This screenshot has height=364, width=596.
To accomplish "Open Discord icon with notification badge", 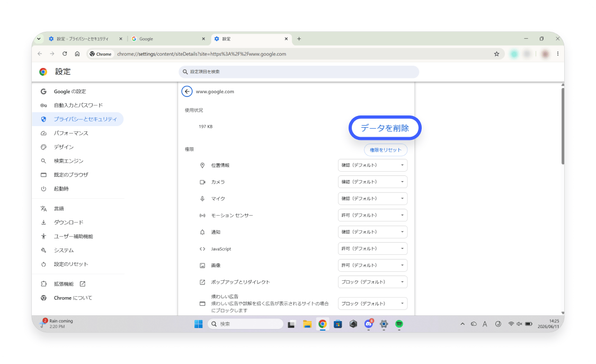I will point(369,324).
